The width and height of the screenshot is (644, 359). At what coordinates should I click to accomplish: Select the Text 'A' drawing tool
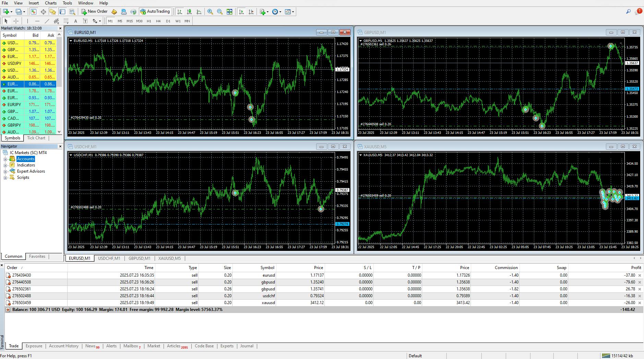75,21
